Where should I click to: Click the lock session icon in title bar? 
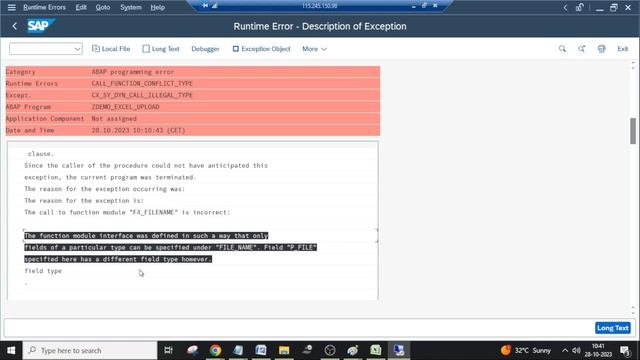tap(580, 7)
